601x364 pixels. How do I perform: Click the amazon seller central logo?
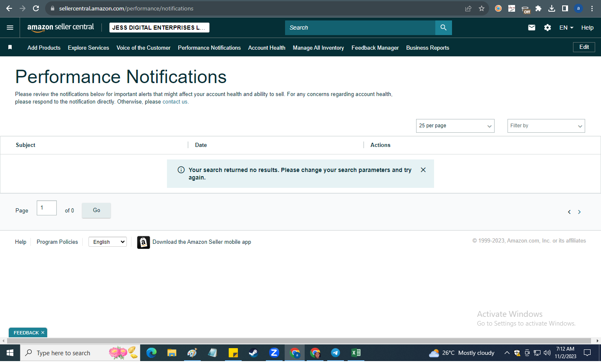(x=61, y=28)
